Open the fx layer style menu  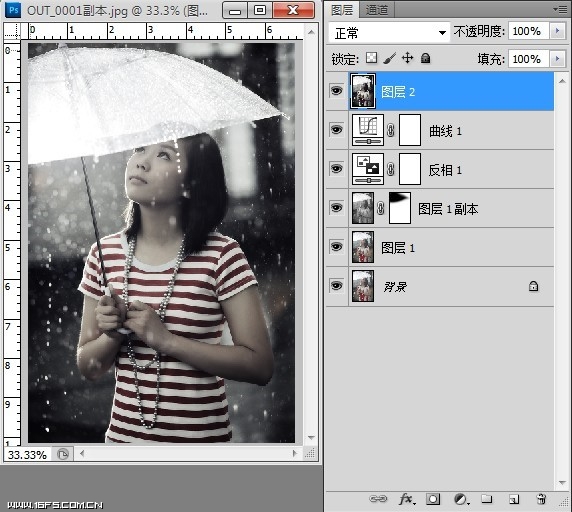pyautogui.click(x=407, y=499)
